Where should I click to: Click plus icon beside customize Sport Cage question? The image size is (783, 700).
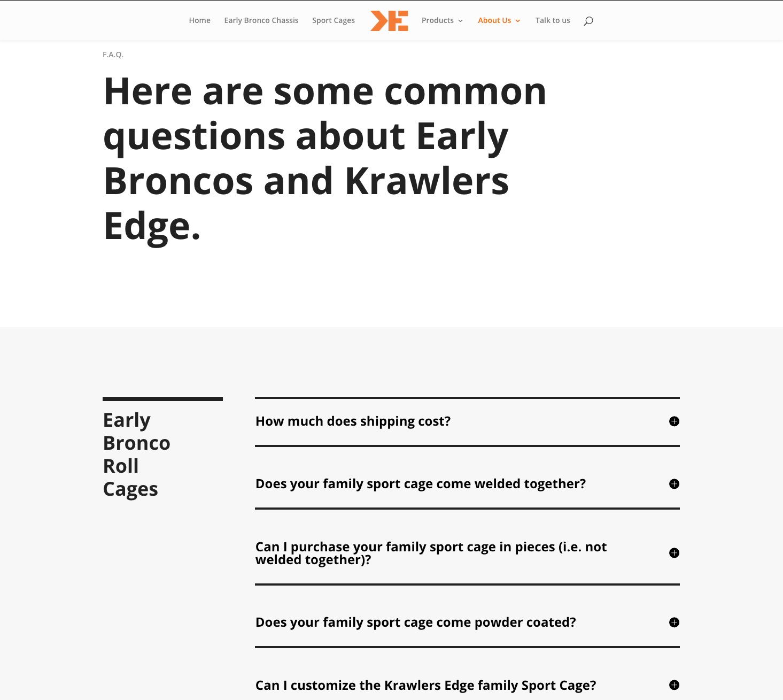click(675, 685)
